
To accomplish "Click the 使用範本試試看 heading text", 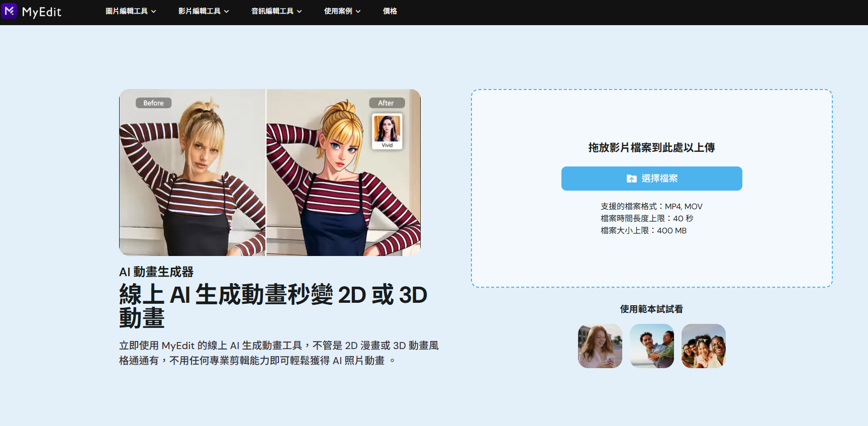I will pos(651,309).
